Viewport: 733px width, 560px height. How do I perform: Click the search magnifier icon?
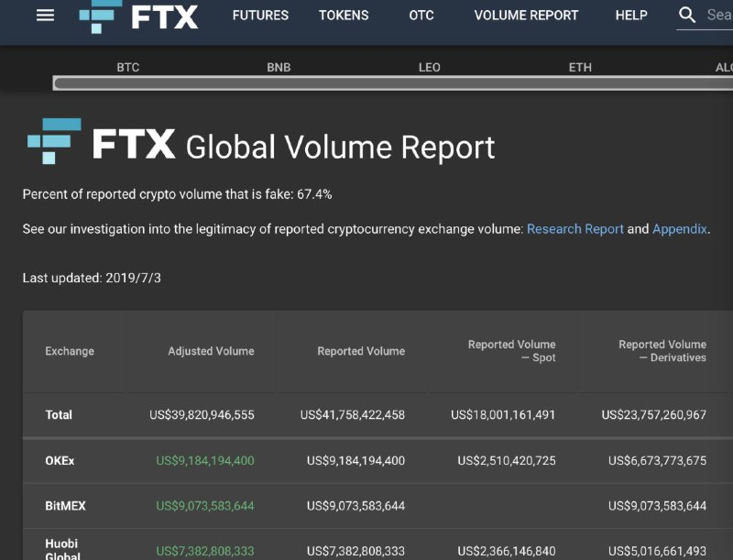click(x=686, y=15)
